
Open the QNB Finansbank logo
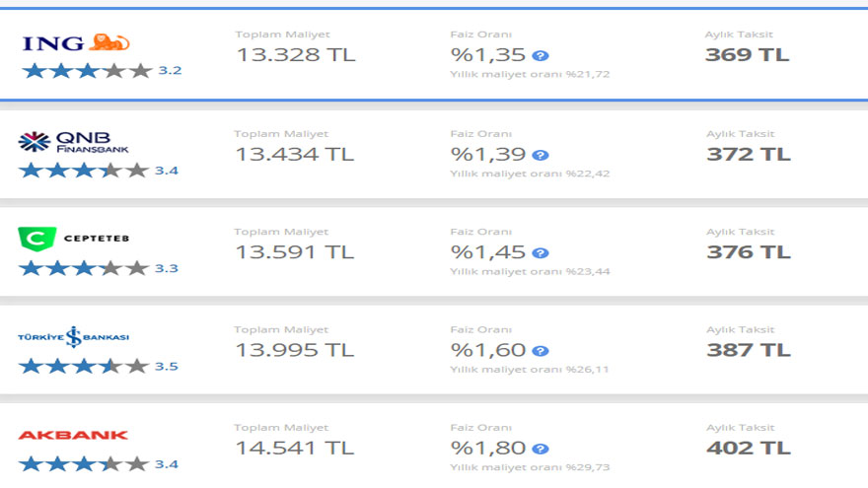[73, 142]
